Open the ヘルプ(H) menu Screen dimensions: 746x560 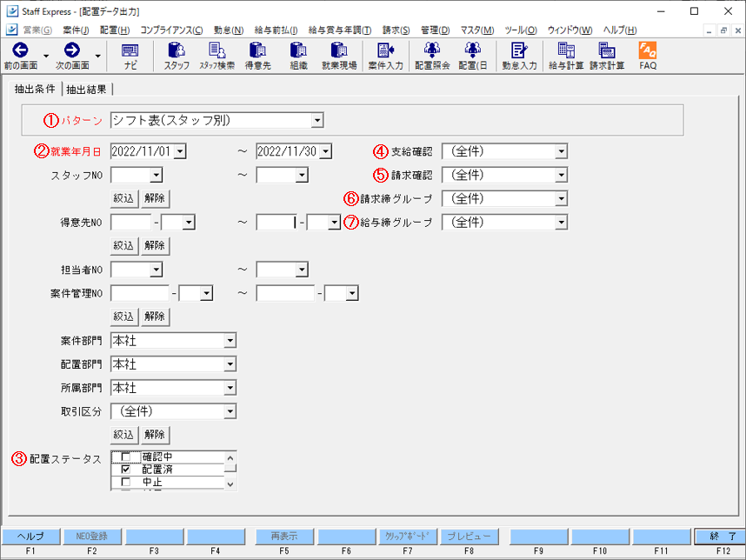[x=620, y=30]
